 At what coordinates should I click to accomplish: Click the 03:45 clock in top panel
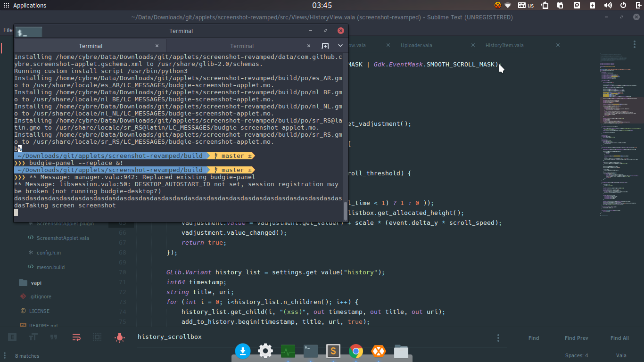(322, 5)
